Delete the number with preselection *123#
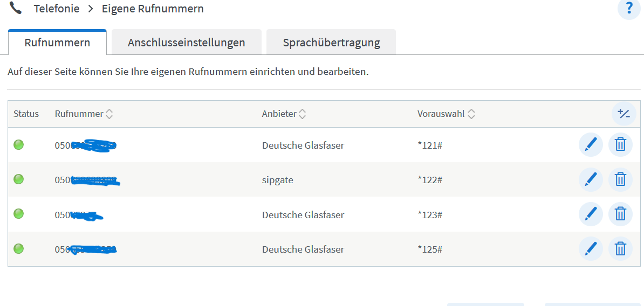Viewport: 644px width, 306px height. [x=620, y=214]
